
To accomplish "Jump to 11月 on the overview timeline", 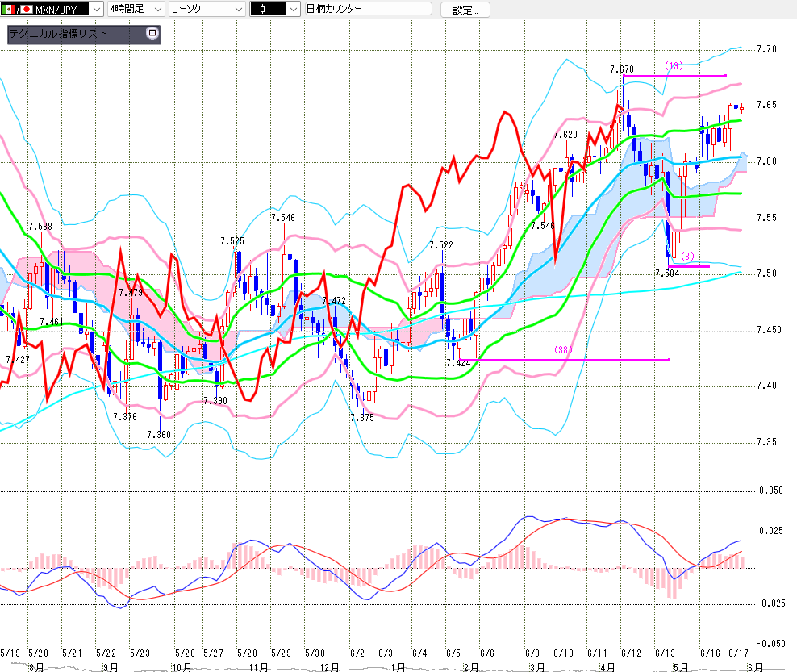I will click(x=258, y=667).
